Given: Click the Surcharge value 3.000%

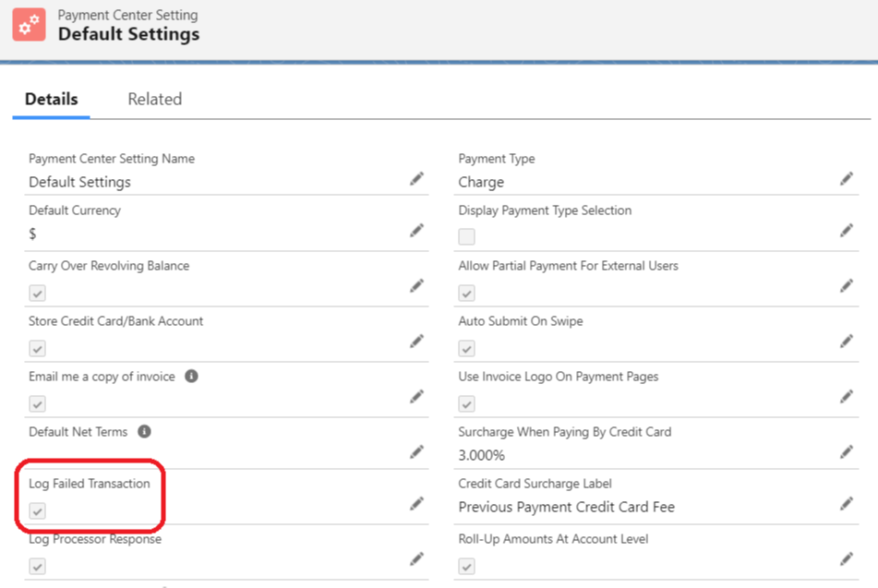Looking at the screenshot, I should pyautogui.click(x=482, y=455).
